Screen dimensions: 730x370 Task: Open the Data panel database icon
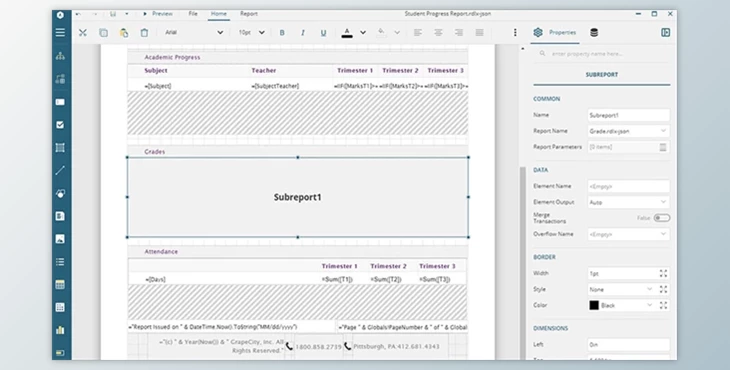pos(594,33)
